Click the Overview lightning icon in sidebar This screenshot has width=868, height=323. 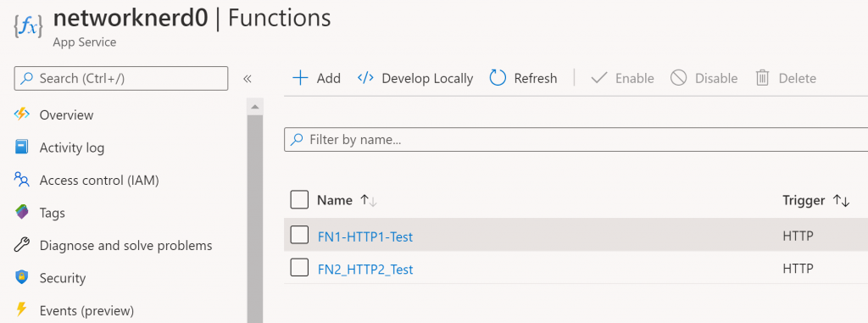tap(21, 114)
